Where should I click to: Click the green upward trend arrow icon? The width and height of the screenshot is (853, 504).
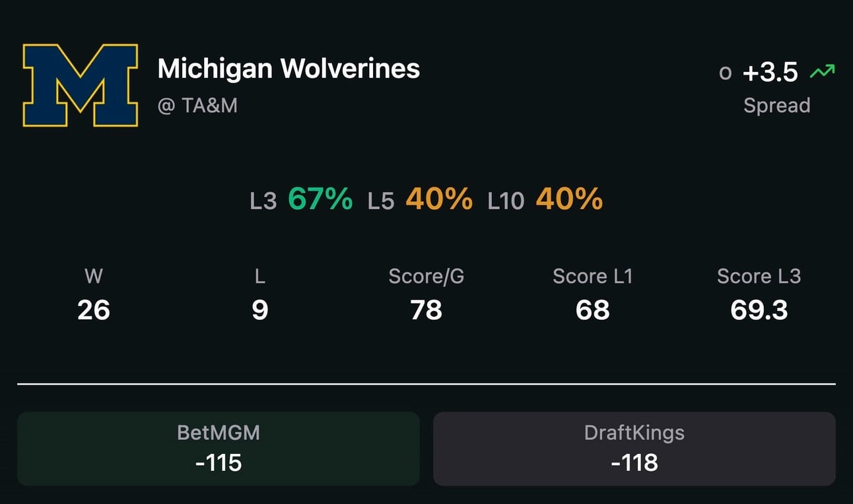[823, 71]
